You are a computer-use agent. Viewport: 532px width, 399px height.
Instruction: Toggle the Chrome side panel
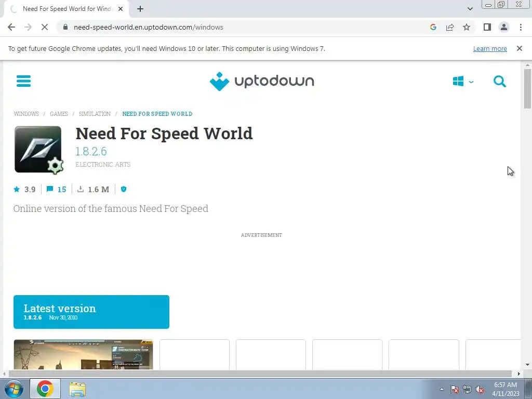tap(487, 27)
